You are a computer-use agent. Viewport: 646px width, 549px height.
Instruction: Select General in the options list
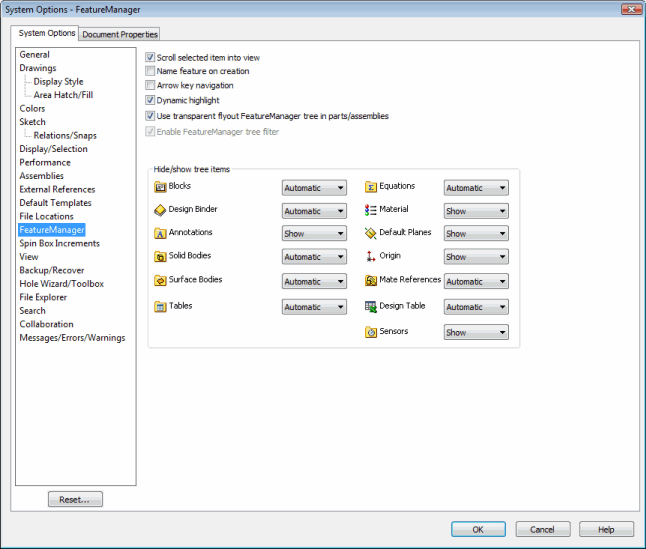35,54
